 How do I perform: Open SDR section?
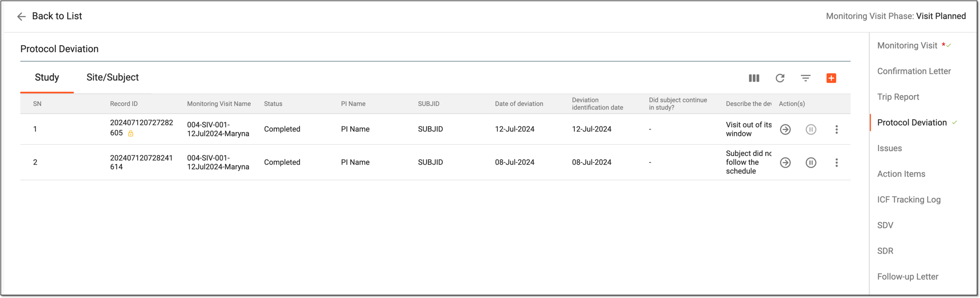tap(885, 251)
